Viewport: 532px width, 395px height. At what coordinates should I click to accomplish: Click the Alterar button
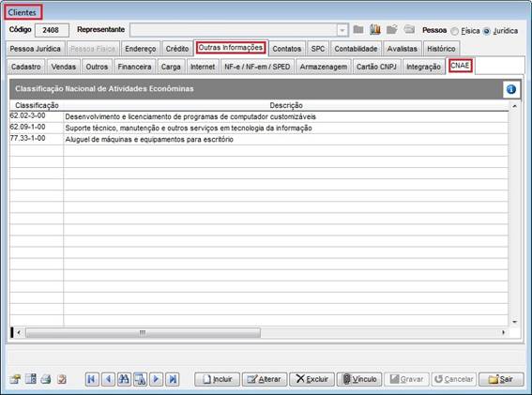pos(265,379)
